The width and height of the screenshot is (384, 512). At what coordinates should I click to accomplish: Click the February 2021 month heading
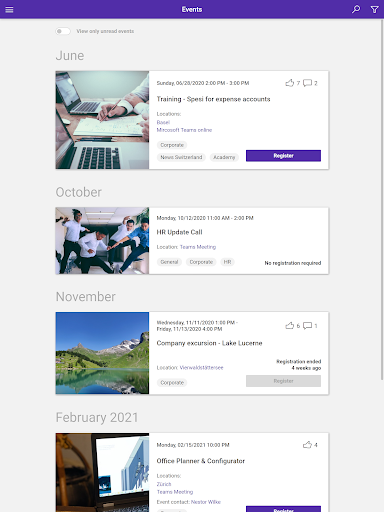point(97,417)
